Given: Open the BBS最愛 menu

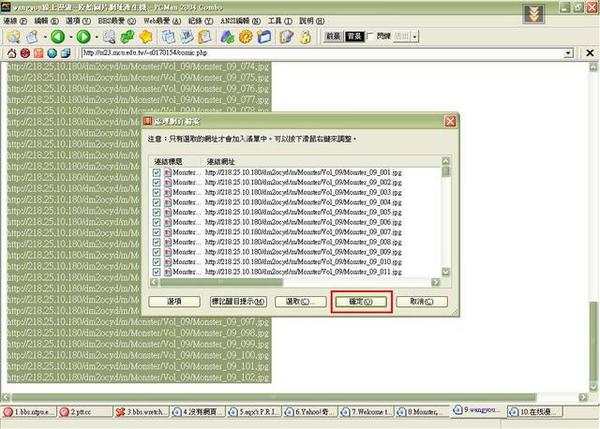Looking at the screenshot, I should (117, 21).
